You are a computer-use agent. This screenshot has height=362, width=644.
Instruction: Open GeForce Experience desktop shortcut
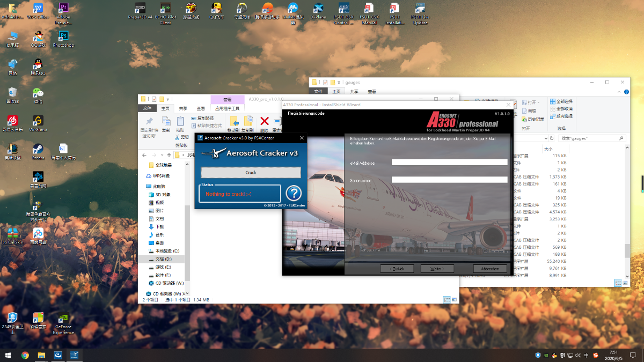click(63, 323)
